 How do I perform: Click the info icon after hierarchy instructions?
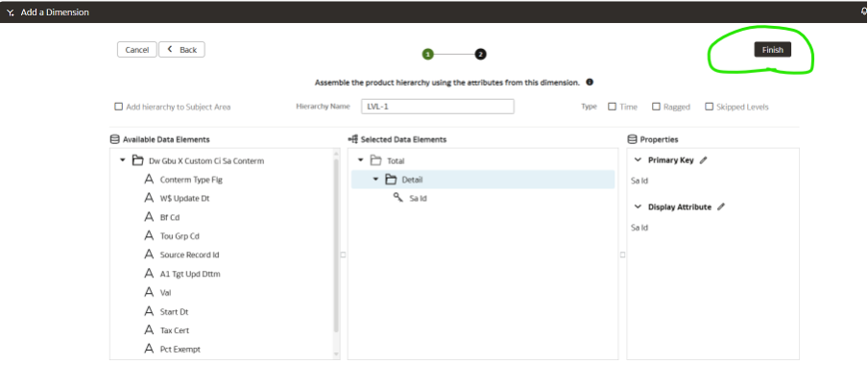click(x=590, y=83)
